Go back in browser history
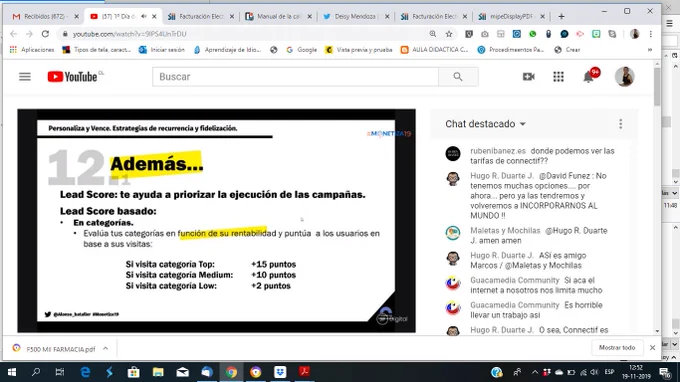Viewport: 680px width, 382px height. point(13,34)
